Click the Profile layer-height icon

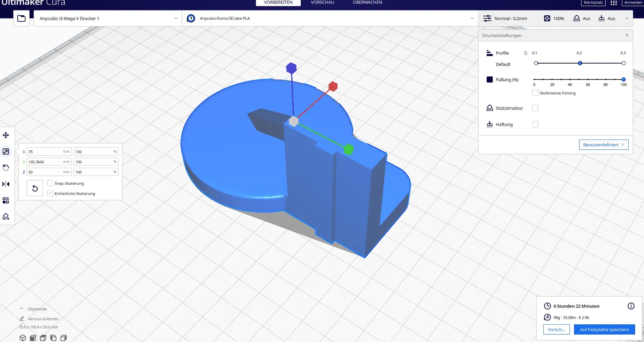point(489,53)
